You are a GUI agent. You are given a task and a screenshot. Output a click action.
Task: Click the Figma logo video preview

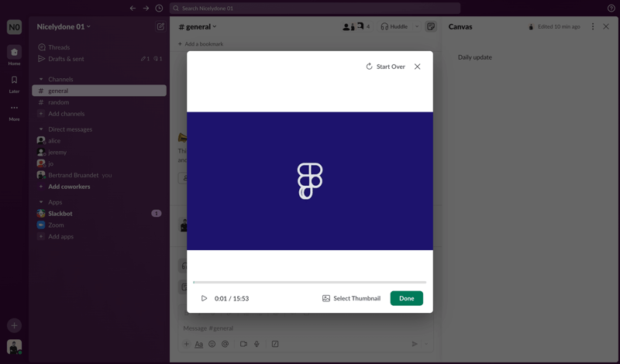click(x=310, y=181)
